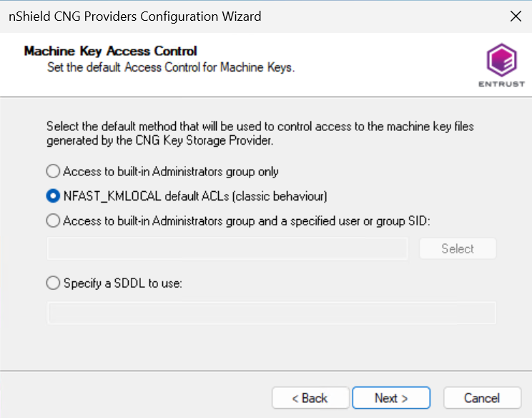The image size is (532, 418).
Task: Click the "Specify a SDDL to use:" label text
Action: click(x=123, y=283)
